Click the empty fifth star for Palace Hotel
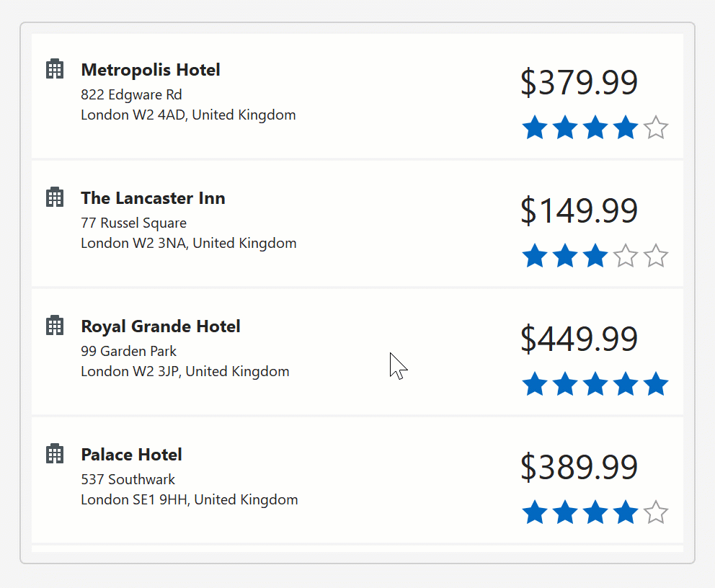The width and height of the screenshot is (715, 588). click(655, 513)
